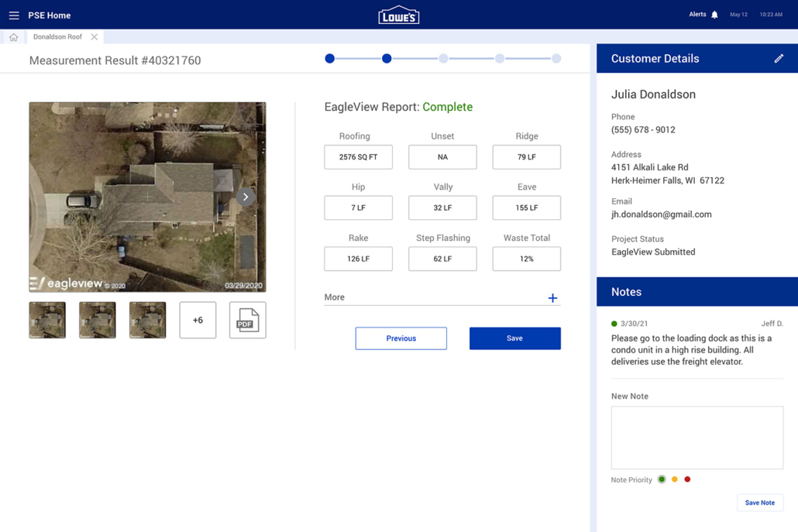Open the hamburger menu
Viewport: 798px width, 532px height.
tap(14, 15)
